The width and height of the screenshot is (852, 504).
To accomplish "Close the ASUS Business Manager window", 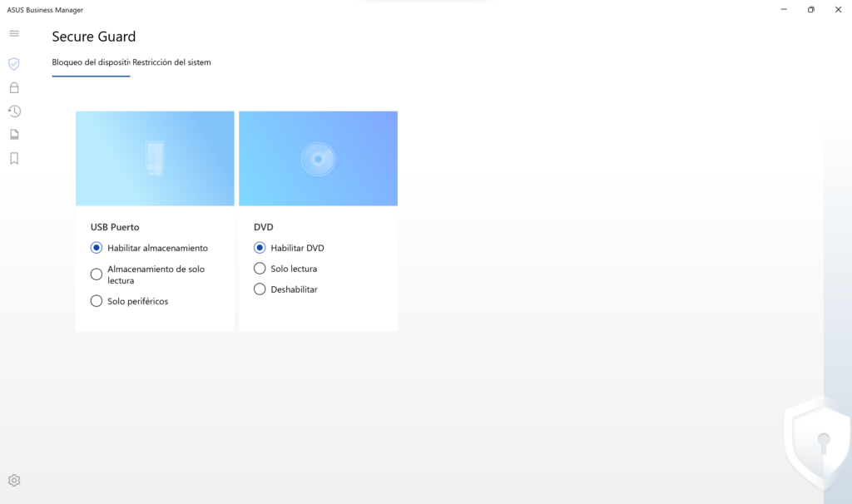I will pos(838,9).
